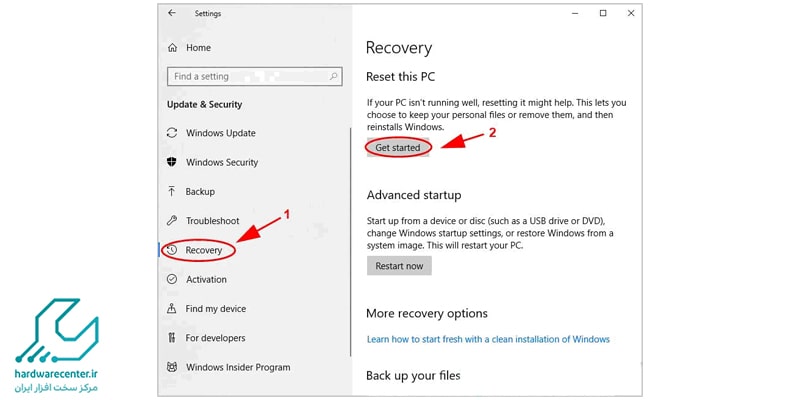Click the sidebar vertical scrollbar
Image resolution: width=800 pixels, height=400 pixels.
coord(350,242)
